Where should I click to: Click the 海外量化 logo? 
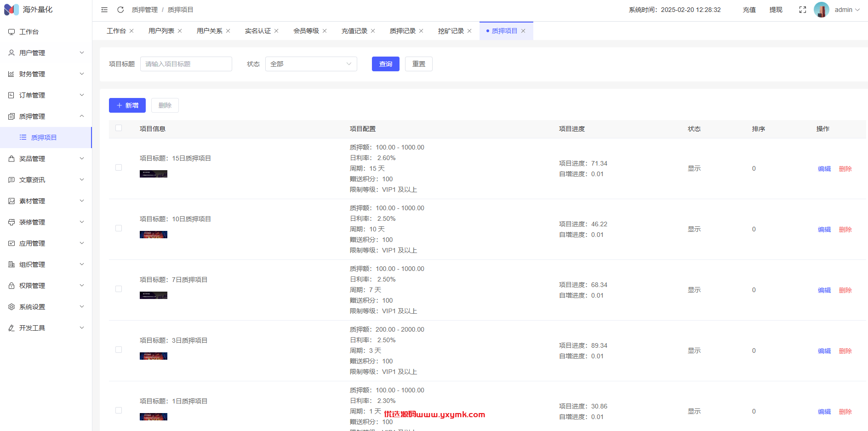[x=29, y=10]
